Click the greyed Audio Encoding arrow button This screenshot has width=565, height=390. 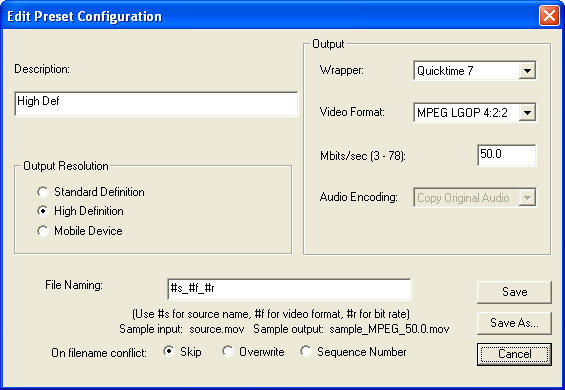pyautogui.click(x=527, y=198)
